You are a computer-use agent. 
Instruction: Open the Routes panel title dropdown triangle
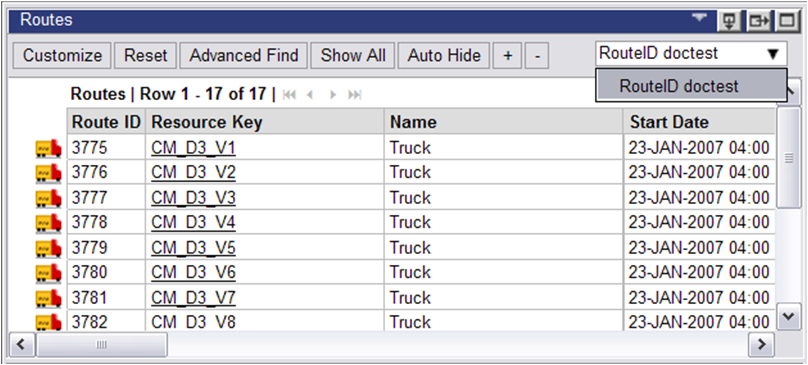pyautogui.click(x=699, y=18)
